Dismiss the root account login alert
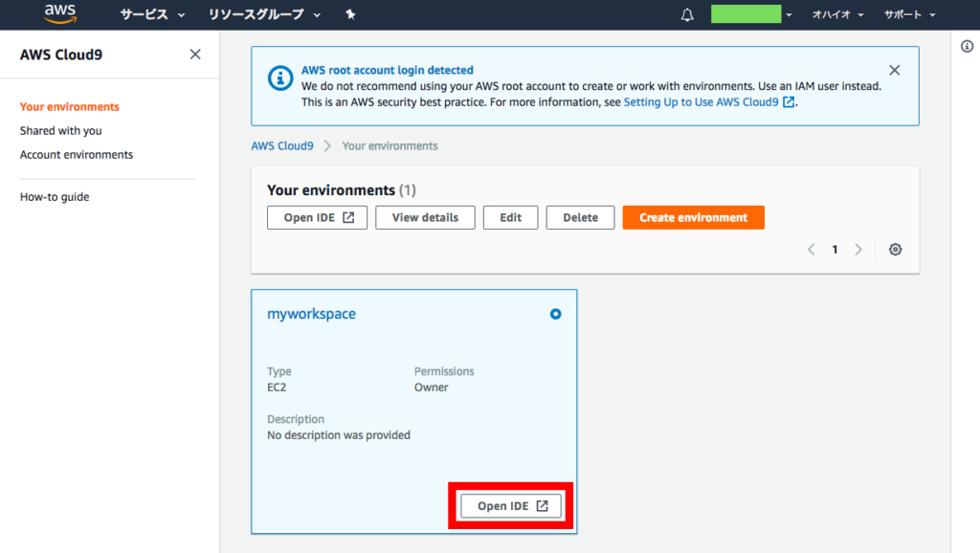980x553 pixels. (895, 70)
